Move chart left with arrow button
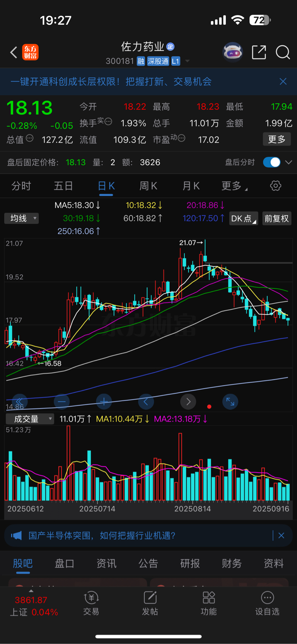This screenshot has width=297, height=644. [146, 402]
